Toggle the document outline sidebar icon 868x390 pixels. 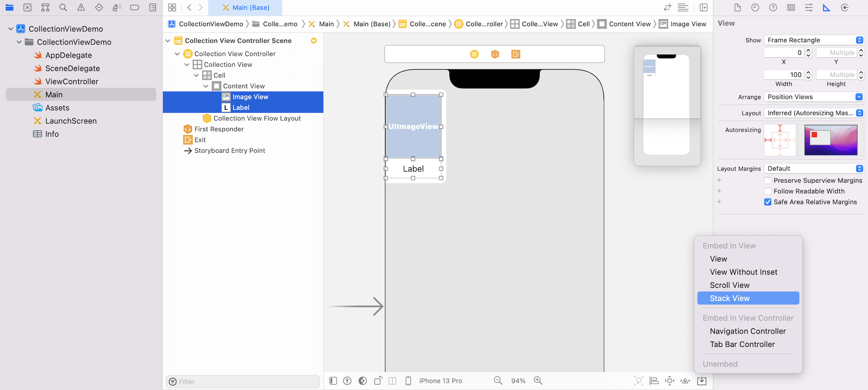(333, 381)
